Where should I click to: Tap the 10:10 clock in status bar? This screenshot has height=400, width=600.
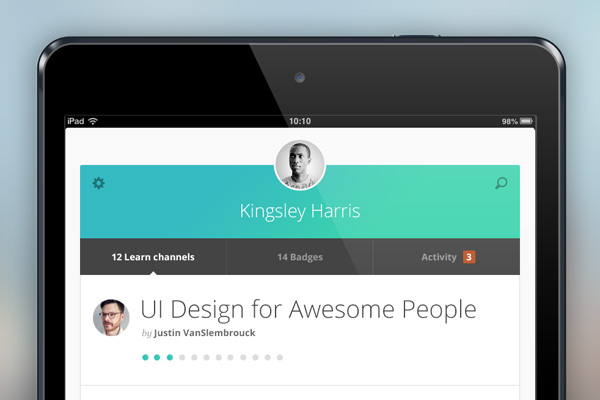[299, 121]
